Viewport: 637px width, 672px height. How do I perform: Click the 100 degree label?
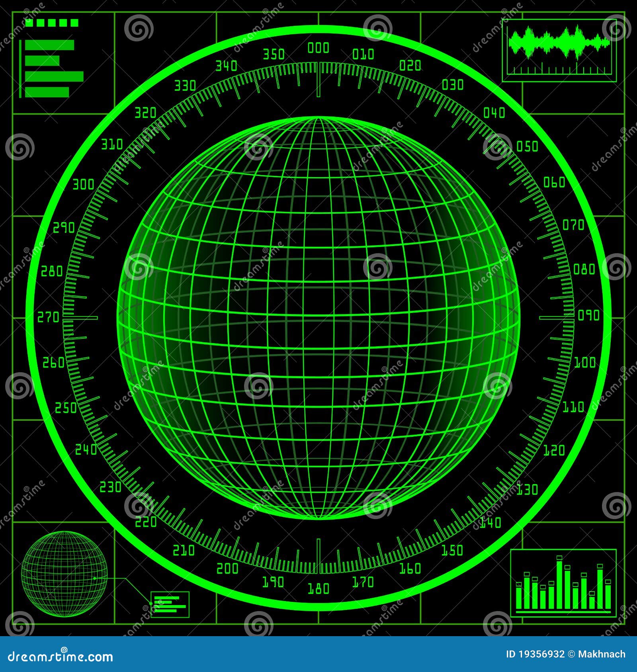pyautogui.click(x=585, y=362)
